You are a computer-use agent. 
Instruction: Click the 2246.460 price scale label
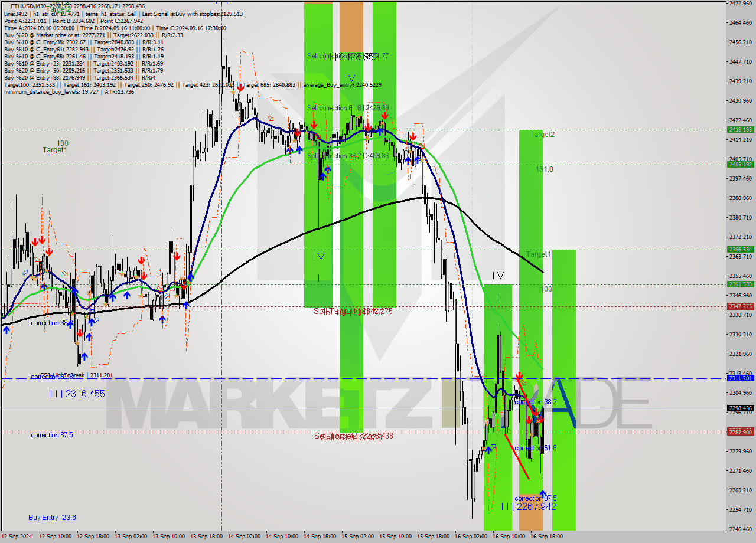pyautogui.click(x=741, y=529)
